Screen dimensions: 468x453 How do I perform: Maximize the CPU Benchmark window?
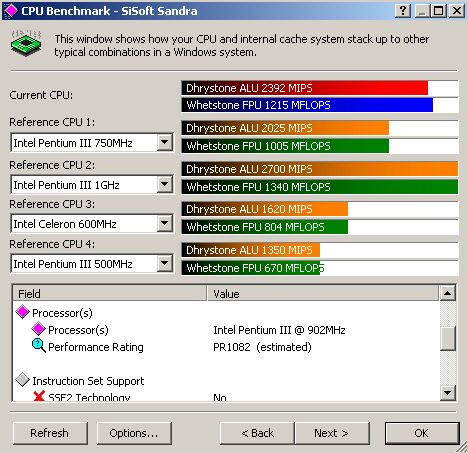click(438, 11)
